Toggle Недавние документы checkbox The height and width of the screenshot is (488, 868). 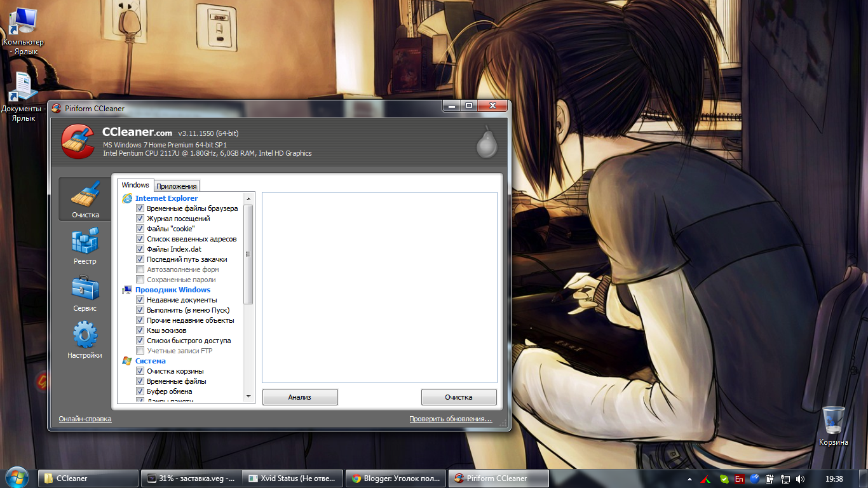[140, 300]
